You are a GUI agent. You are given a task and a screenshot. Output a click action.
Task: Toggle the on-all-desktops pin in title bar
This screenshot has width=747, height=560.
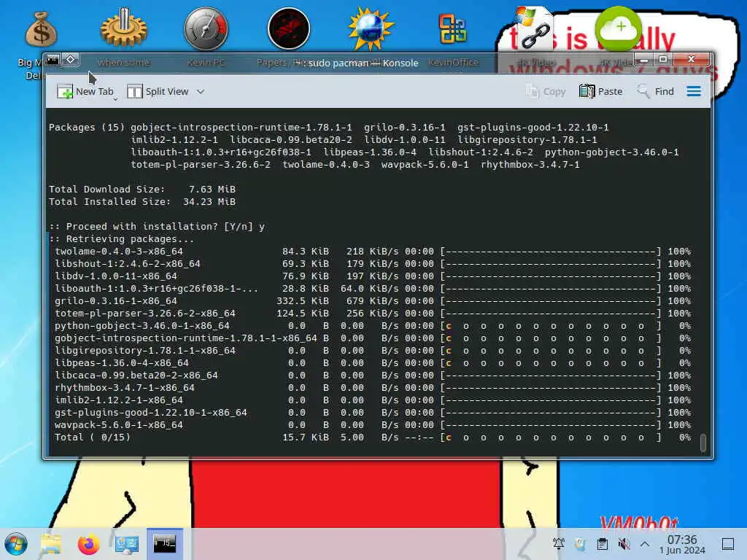click(71, 60)
